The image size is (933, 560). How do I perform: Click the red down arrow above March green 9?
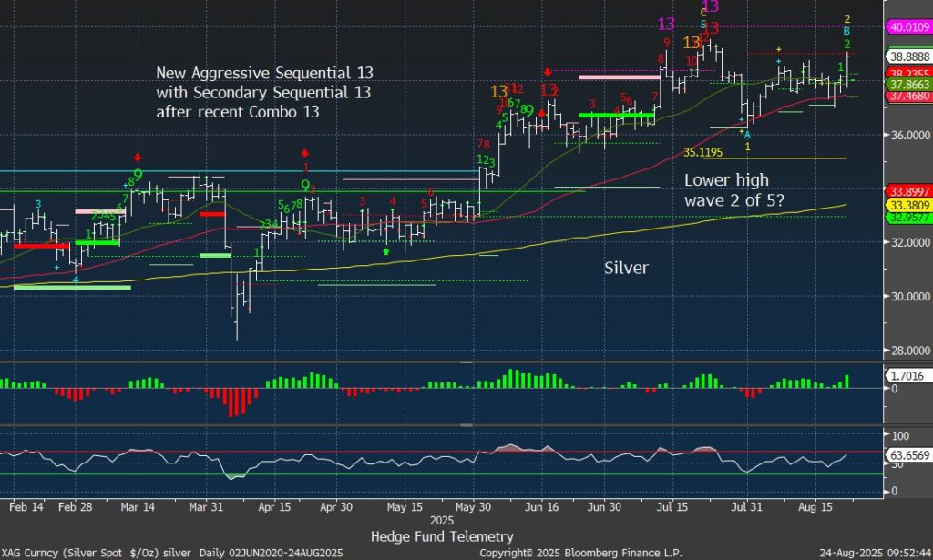coord(138,158)
